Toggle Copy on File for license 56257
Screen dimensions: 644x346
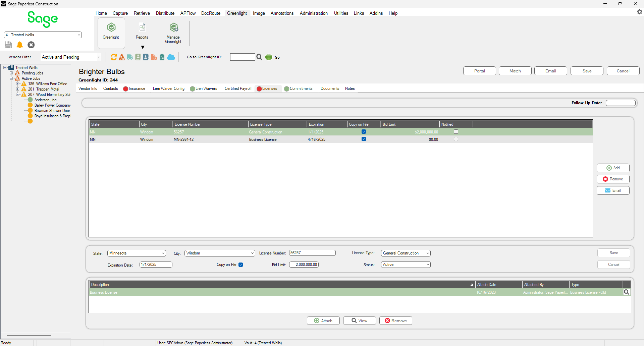pos(364,132)
